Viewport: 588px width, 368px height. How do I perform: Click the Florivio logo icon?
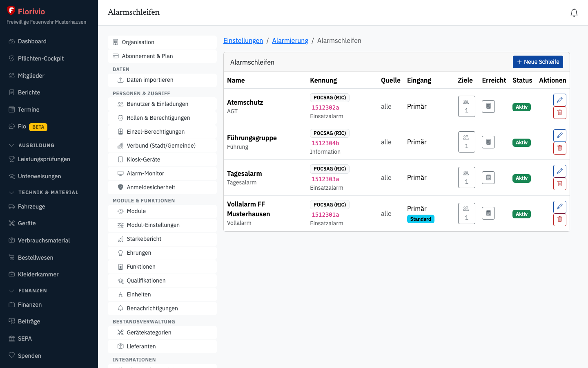point(11,11)
